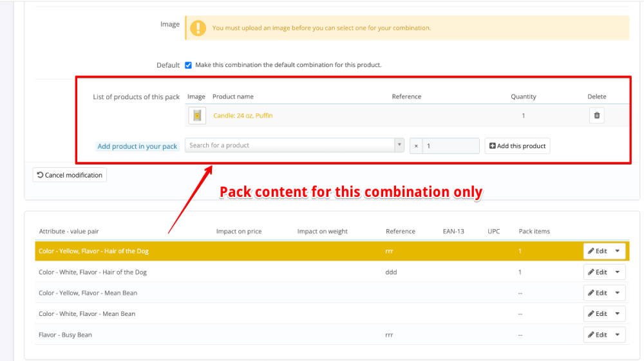Edit the Flavor - Busy Bean combination

tap(598, 335)
